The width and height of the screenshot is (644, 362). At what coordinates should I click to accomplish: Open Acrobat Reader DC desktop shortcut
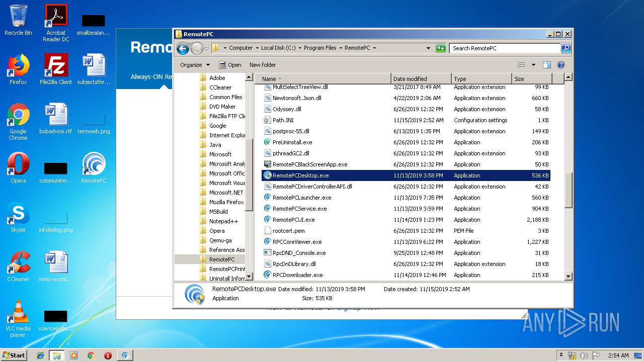(56, 23)
